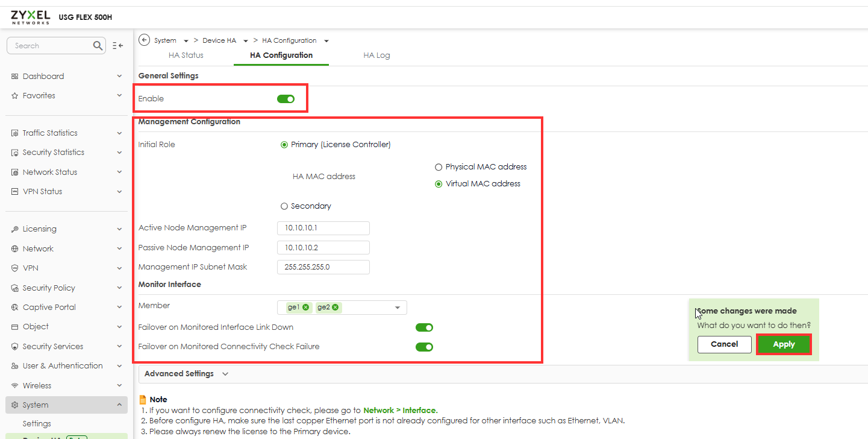Remove ge2 from Member list
The width and height of the screenshot is (868, 439).
tap(336, 308)
